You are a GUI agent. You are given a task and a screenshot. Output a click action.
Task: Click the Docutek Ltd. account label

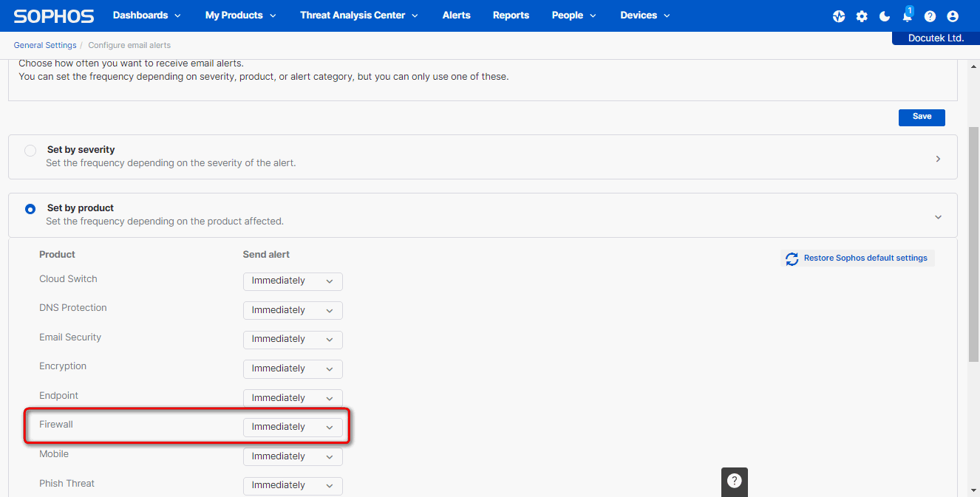[x=936, y=38]
